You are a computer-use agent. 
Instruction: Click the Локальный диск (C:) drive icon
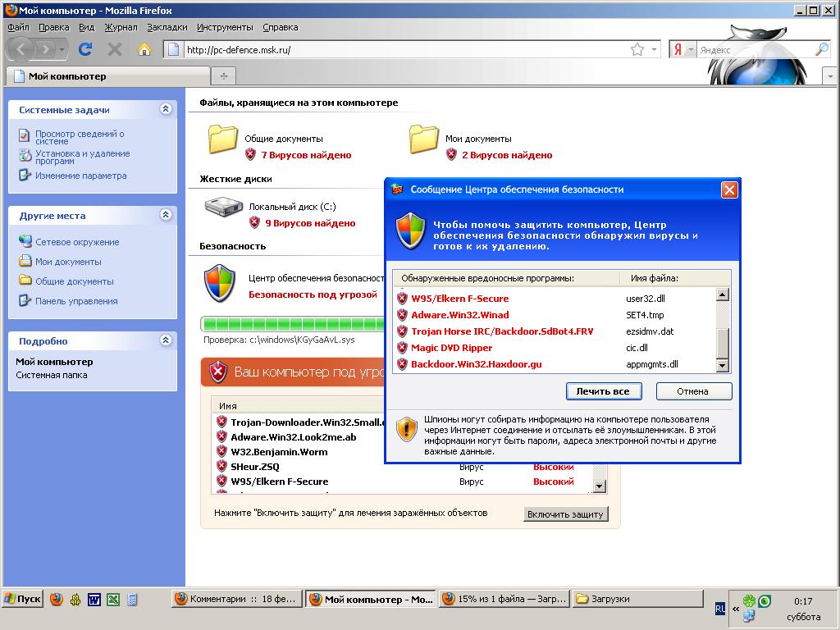click(223, 208)
